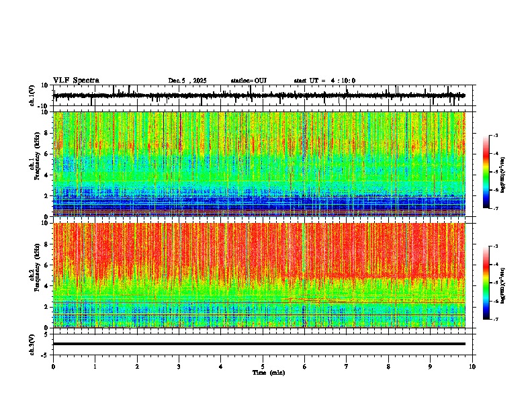The image size is (532, 411).
Task: Click time axis tick label "8"
Action: (388, 367)
